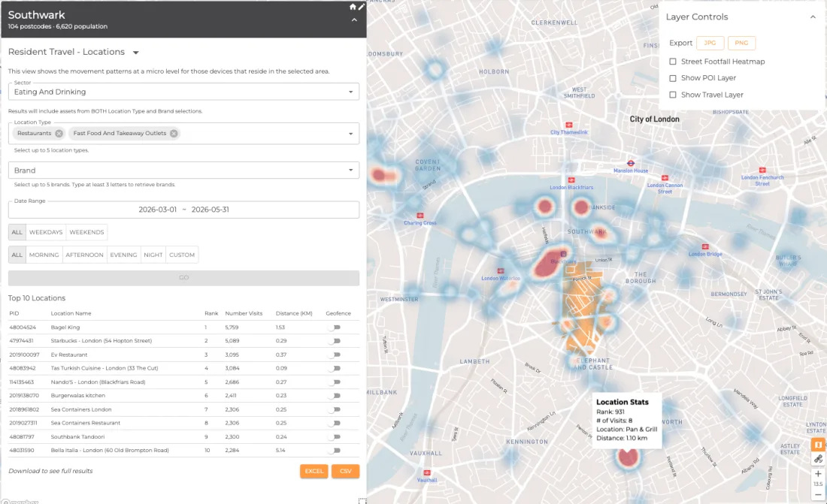Click the Vauxhall station icon

tap(427, 473)
